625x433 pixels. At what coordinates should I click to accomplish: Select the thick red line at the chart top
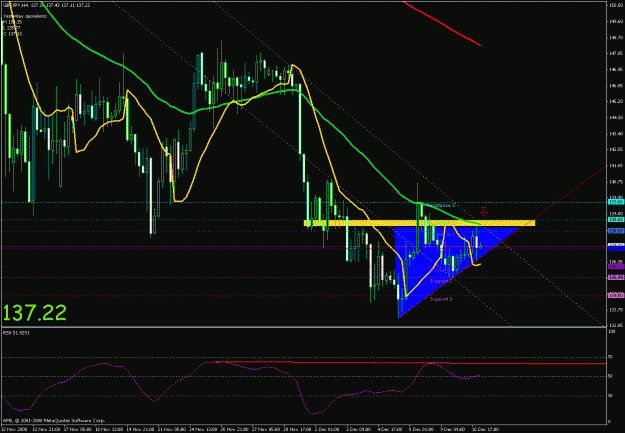pos(442,24)
